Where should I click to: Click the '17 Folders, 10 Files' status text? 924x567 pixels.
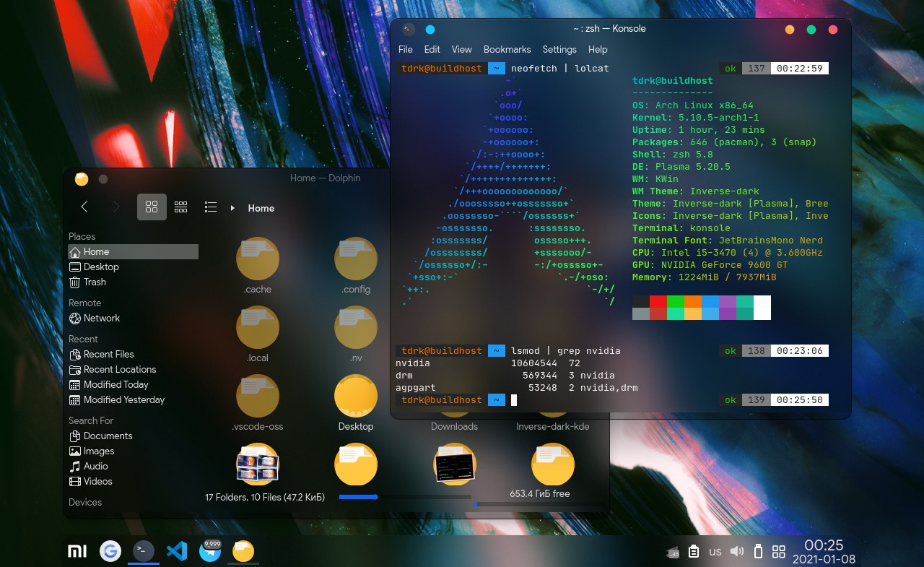tap(265, 497)
